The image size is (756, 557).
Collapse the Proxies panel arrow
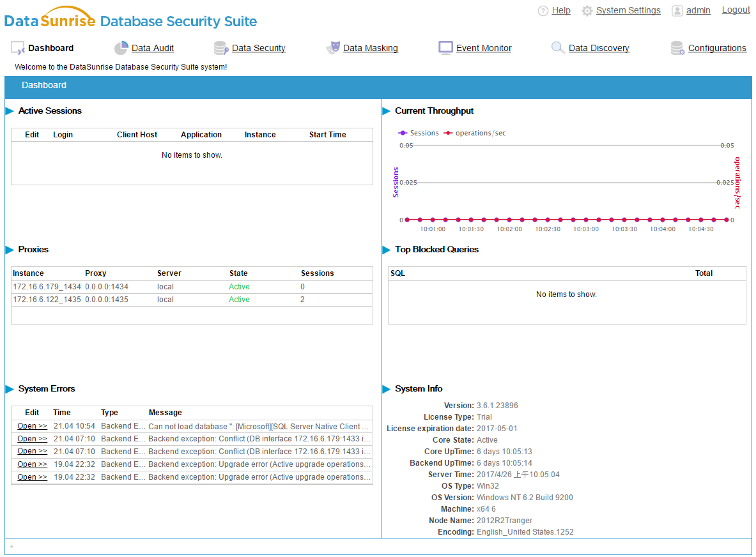[9, 250]
